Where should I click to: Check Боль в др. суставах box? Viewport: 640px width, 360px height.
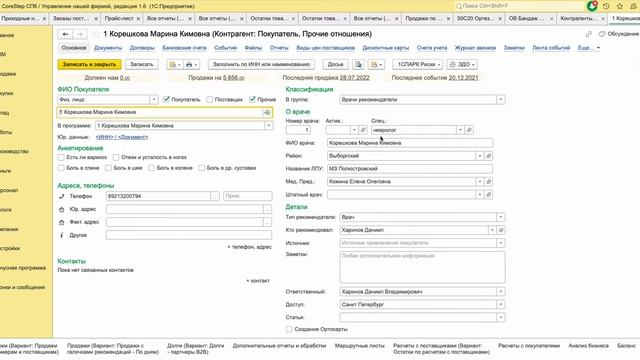(x=201, y=168)
